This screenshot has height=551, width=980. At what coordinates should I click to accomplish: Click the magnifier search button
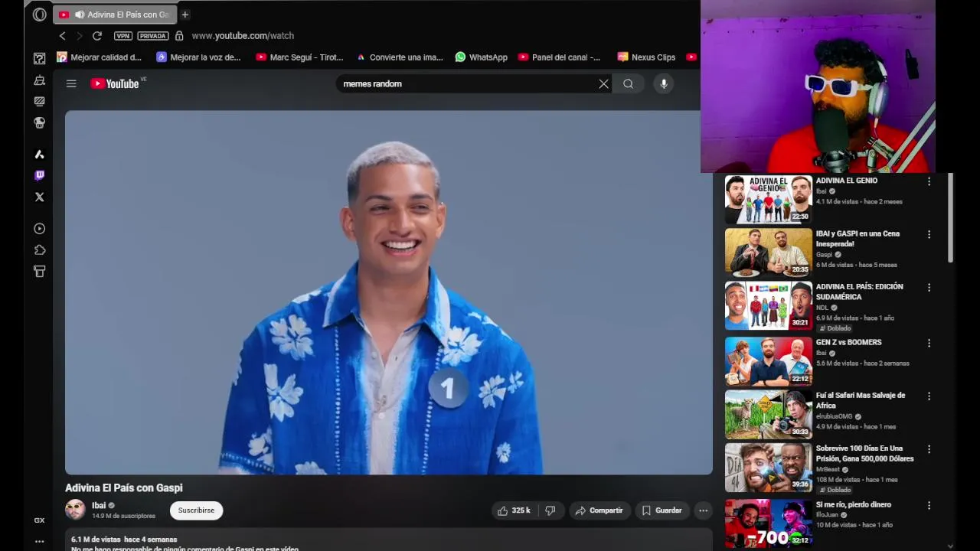(x=629, y=84)
